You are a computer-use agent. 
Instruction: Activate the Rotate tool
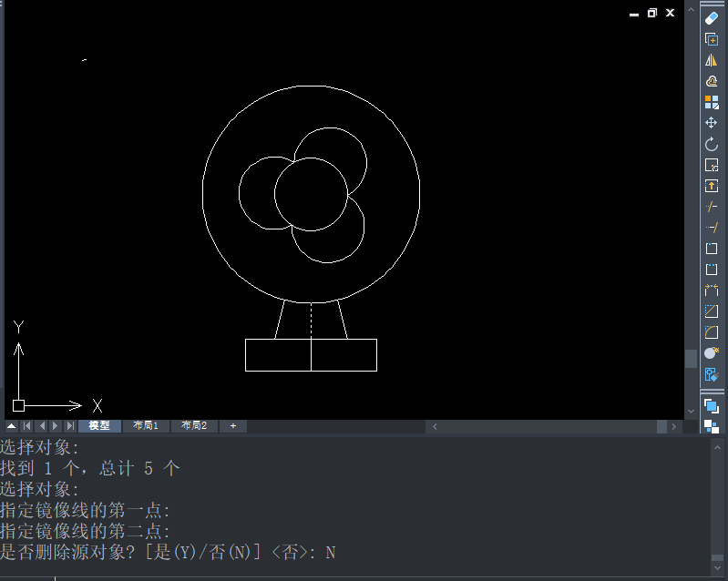point(712,144)
